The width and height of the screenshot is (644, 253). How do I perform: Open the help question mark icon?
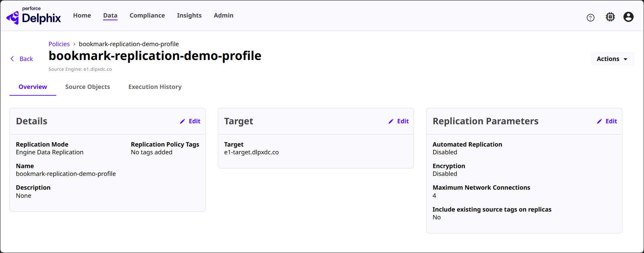[590, 18]
